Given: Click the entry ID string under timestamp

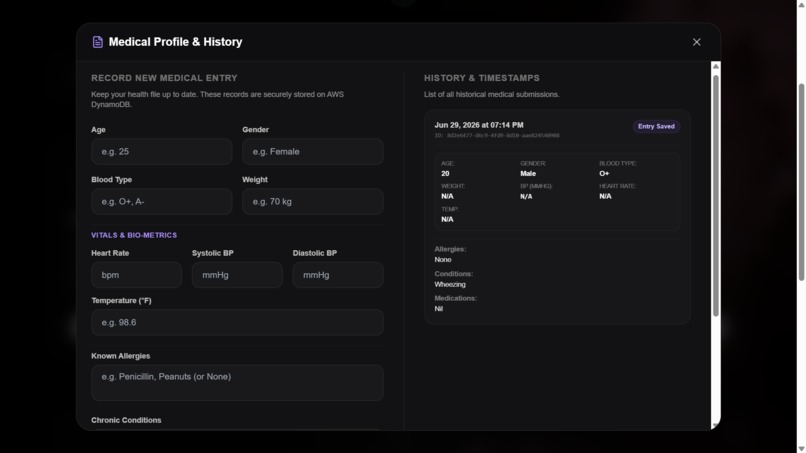Looking at the screenshot, I should tap(497, 136).
